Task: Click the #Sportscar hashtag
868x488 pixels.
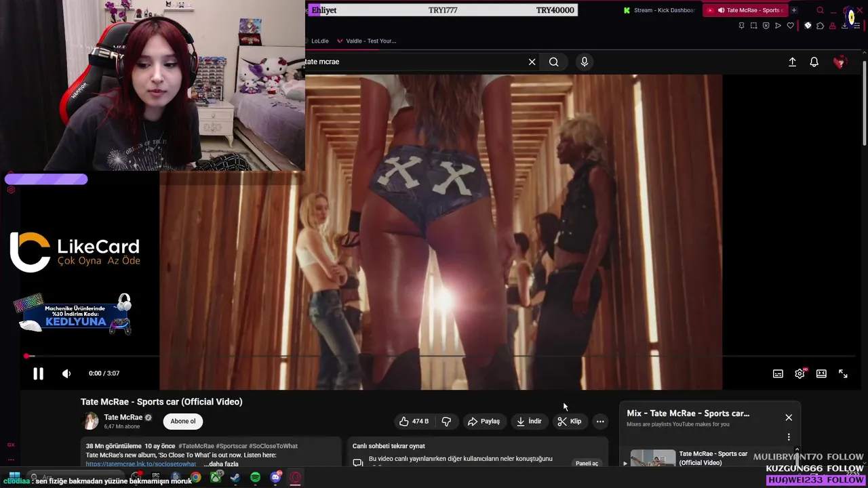Action: [x=232, y=446]
